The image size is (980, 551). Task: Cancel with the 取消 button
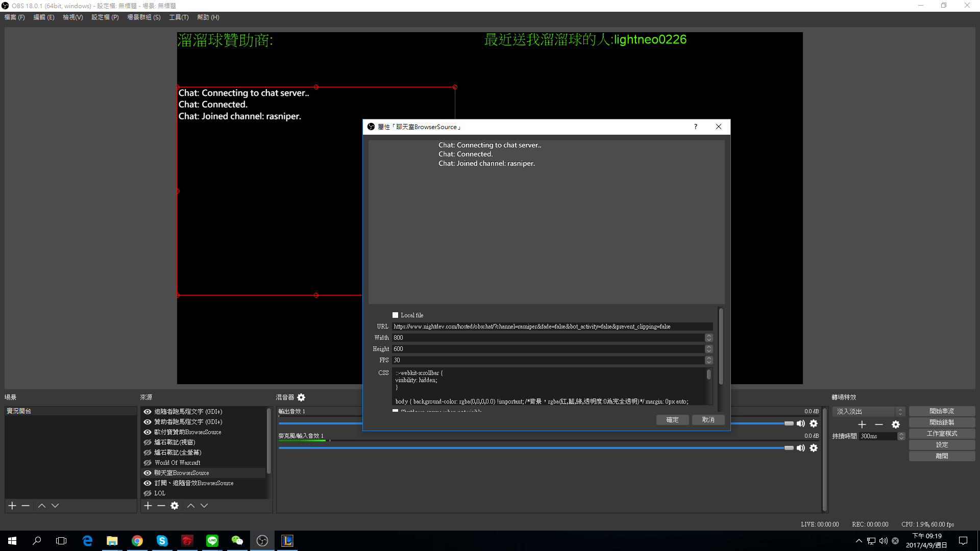[x=708, y=420]
